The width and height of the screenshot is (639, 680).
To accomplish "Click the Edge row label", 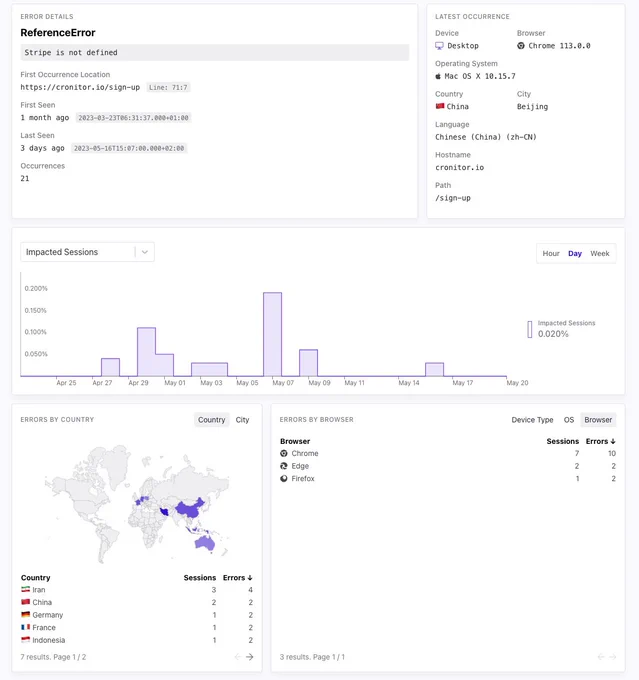I will pos(300,466).
